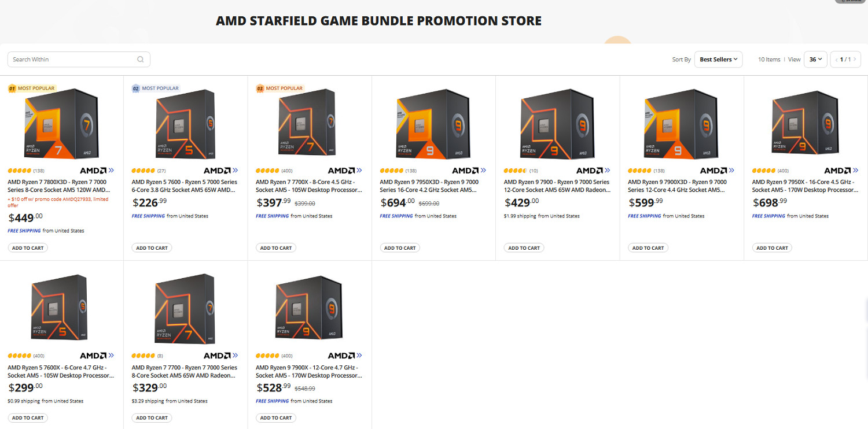The image size is (868, 429).
Task: Click Ryzen 9 7950X product image
Action: [805, 123]
